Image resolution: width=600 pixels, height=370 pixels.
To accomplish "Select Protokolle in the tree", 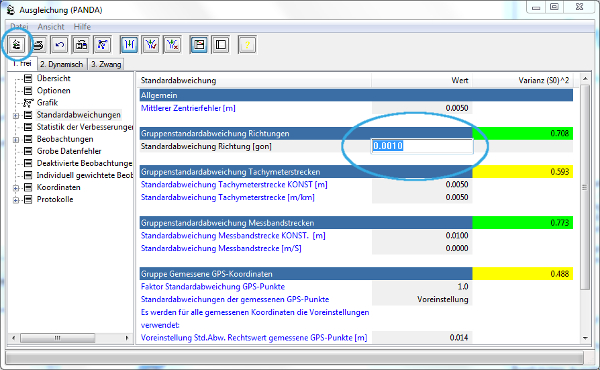I will (x=55, y=199).
